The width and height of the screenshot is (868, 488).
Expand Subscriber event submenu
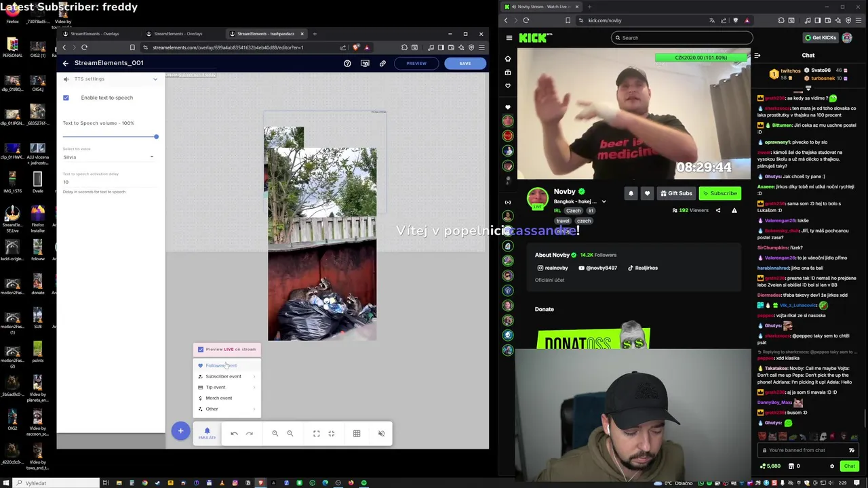pyautogui.click(x=254, y=376)
